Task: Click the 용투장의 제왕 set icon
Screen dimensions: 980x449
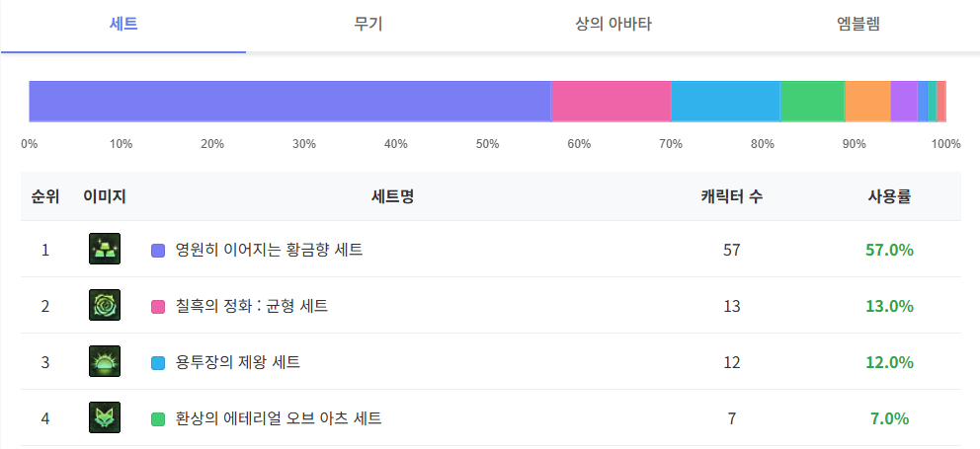Action: (104, 362)
